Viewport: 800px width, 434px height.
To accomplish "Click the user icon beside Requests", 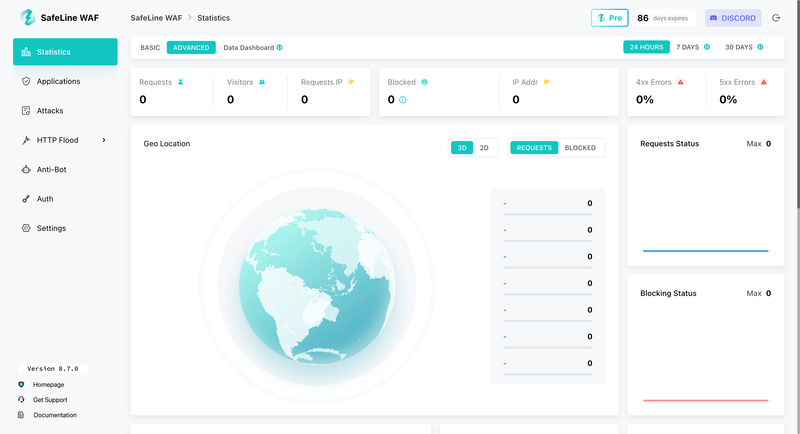I will [181, 82].
